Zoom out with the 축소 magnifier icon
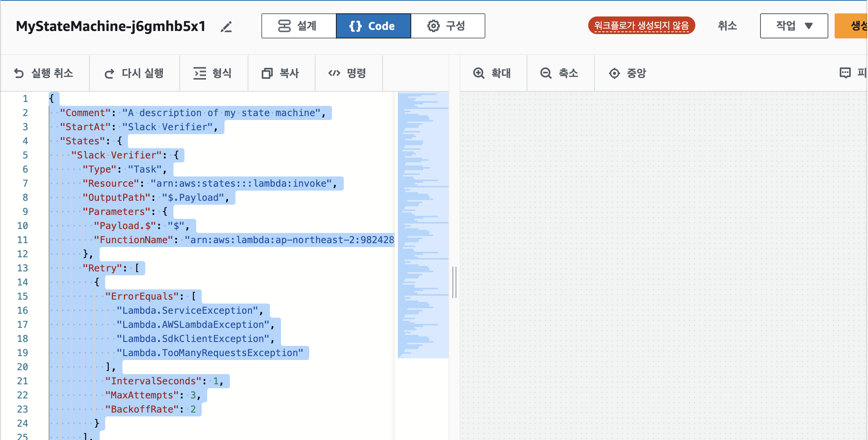This screenshot has width=868, height=440. coord(546,73)
